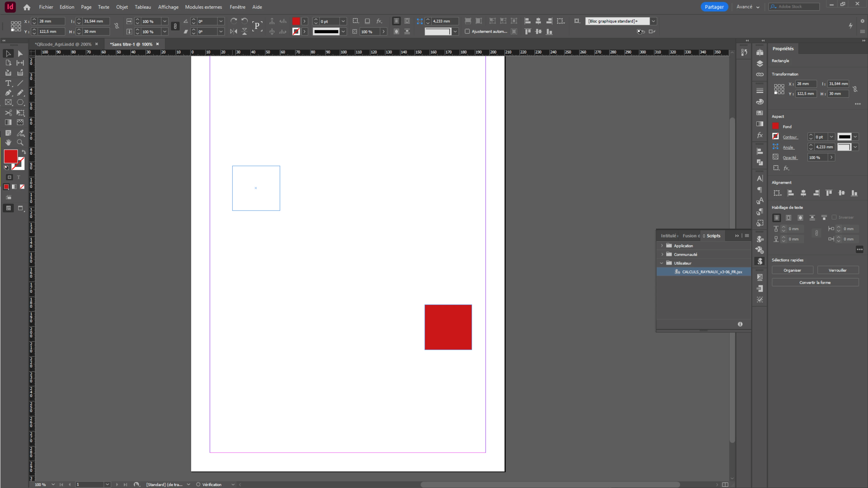This screenshot has height=488, width=868.
Task: Select the Scissors tool
Action: 8,113
